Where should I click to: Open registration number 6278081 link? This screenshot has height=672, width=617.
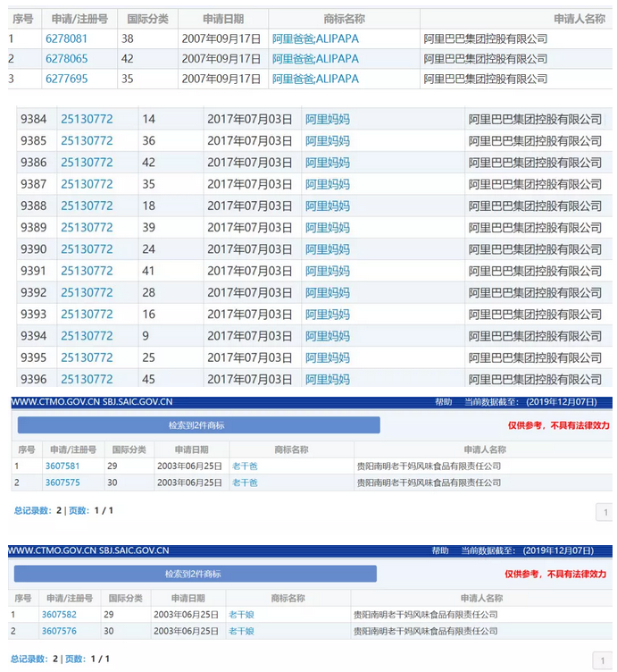[66, 38]
